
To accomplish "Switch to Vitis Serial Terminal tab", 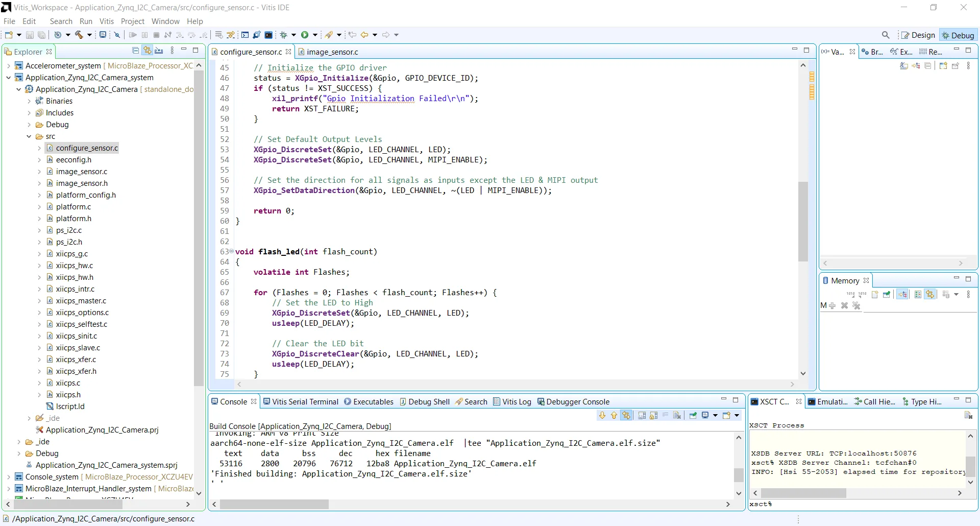I will click(300, 402).
